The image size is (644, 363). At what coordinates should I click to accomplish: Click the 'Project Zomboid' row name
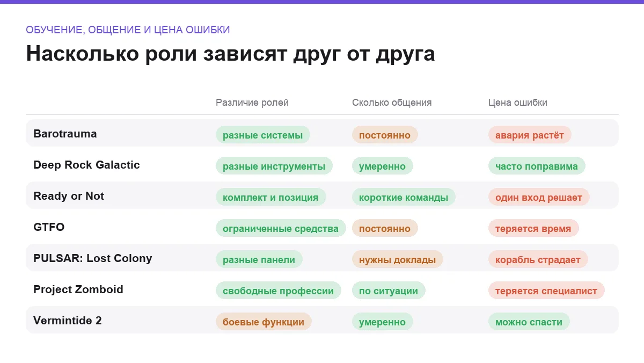point(78,289)
